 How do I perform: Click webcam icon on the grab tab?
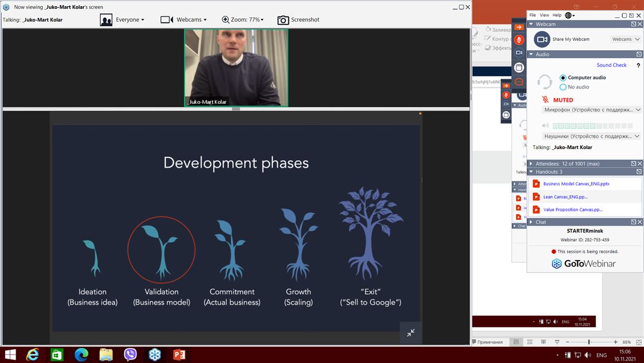pos(519,52)
